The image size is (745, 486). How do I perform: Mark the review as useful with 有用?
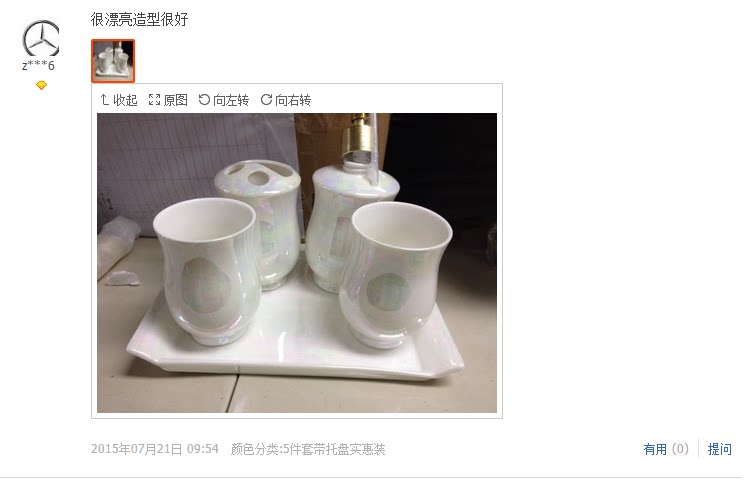coord(655,449)
